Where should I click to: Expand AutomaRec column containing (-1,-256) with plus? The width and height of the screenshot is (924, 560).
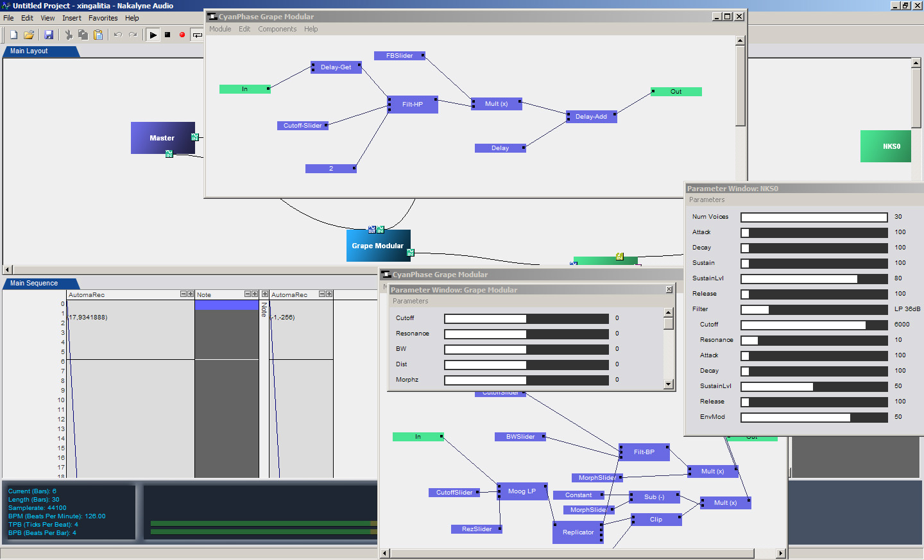pos(329,294)
